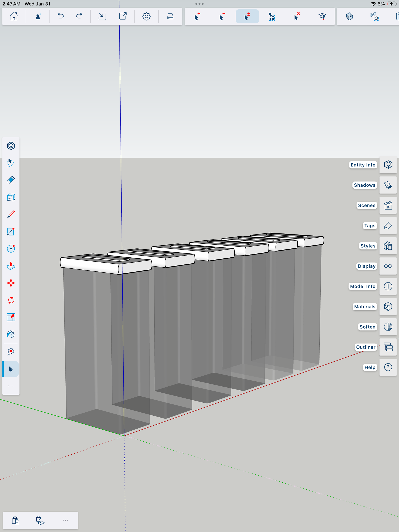Viewport: 399px width, 532px height.
Task: Open the Materials panel icon
Action: tap(388, 306)
